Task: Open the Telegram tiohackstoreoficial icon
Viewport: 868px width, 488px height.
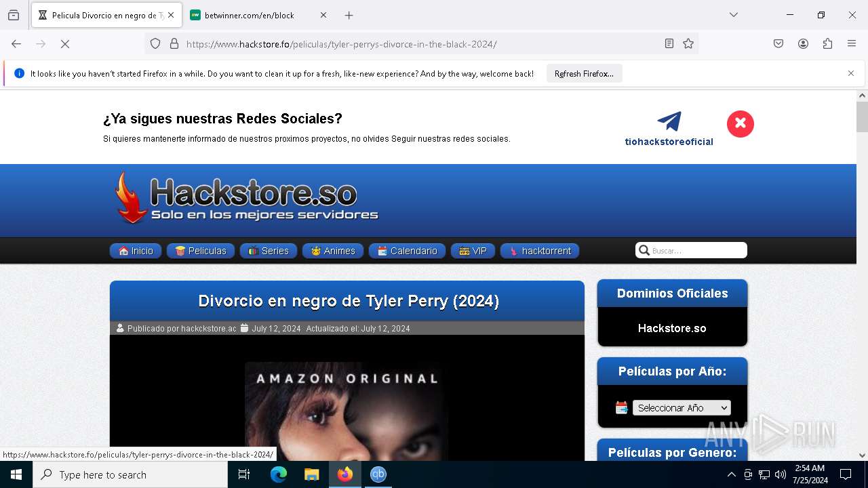Action: (669, 122)
